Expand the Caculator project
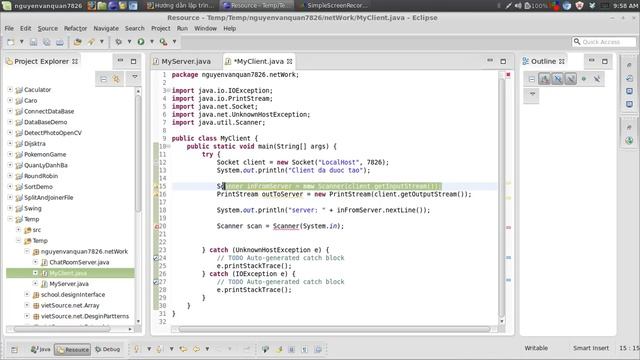 (x=10, y=89)
